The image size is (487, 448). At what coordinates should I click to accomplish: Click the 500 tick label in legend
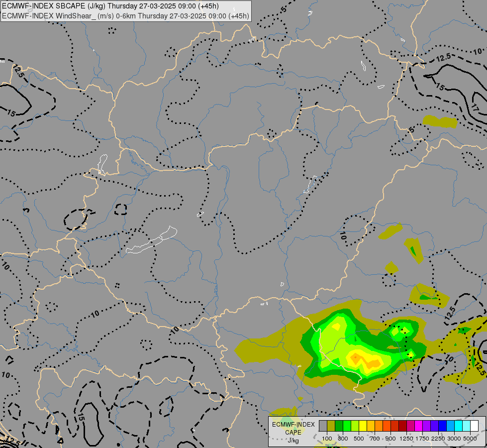(x=359, y=439)
